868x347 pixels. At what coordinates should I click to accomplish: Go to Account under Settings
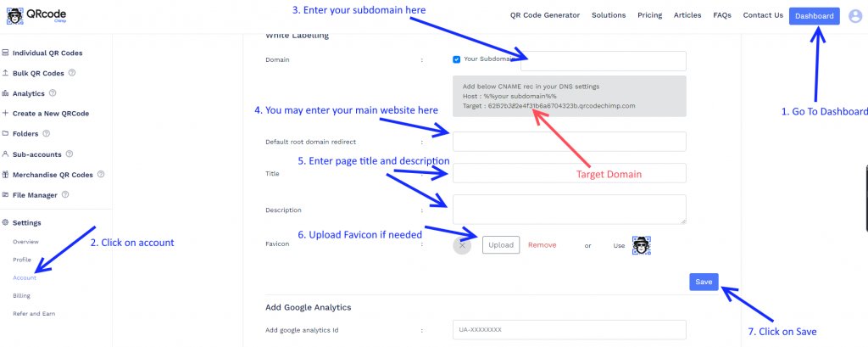click(x=25, y=277)
